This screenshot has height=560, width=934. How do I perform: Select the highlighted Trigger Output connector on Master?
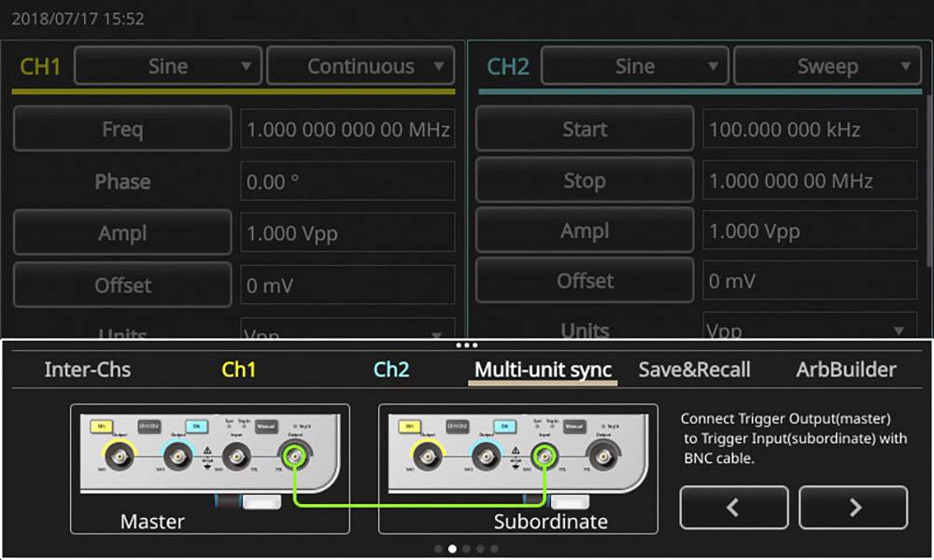pos(294,455)
